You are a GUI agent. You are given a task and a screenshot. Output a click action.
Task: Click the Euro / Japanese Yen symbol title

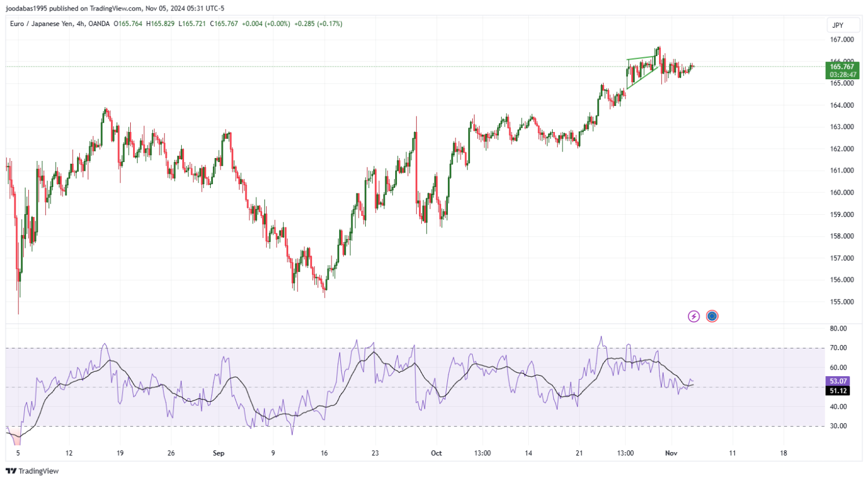click(42, 24)
